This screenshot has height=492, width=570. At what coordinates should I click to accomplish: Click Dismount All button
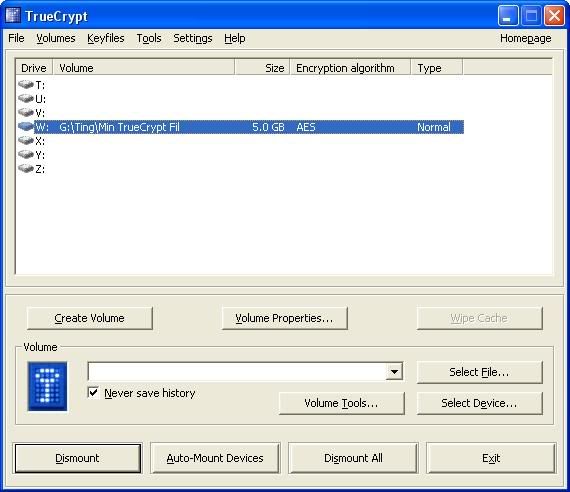click(x=353, y=458)
